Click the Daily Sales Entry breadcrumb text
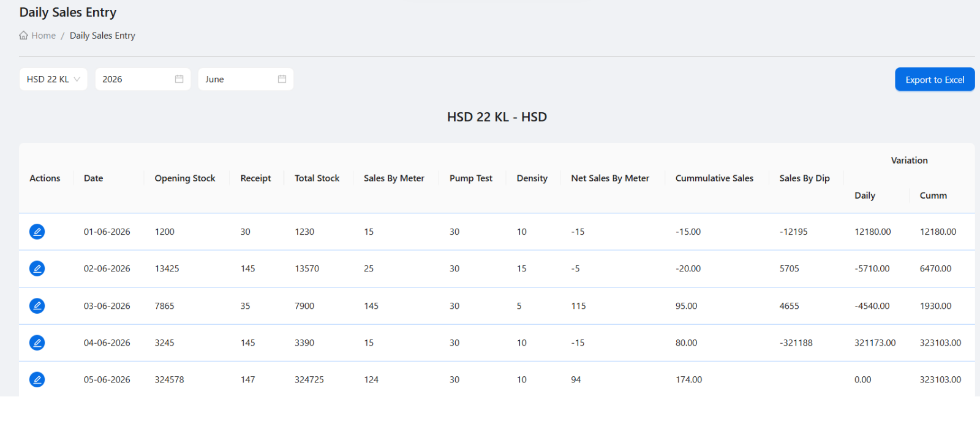 pos(102,36)
